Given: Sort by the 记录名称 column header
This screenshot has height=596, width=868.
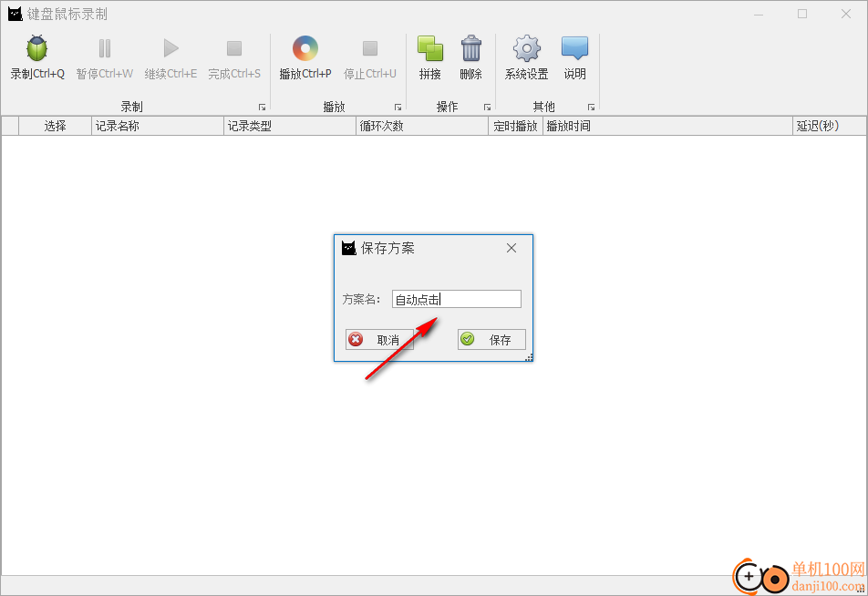Looking at the screenshot, I should point(157,126).
